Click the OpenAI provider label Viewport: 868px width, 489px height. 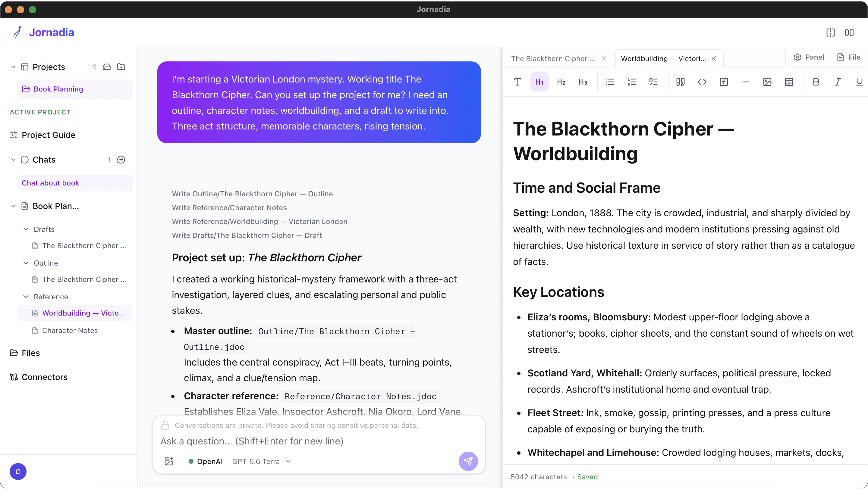209,461
